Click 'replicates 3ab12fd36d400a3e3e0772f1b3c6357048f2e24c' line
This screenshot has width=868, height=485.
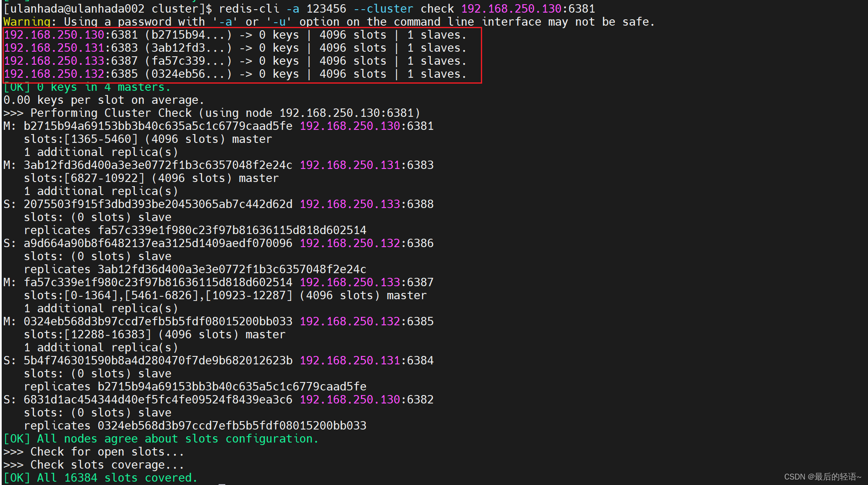point(195,269)
